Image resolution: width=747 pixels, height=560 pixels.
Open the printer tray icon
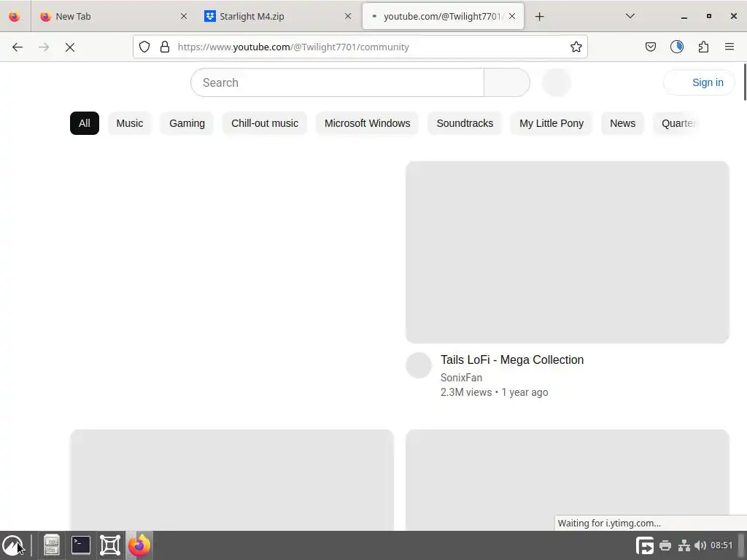tap(665, 545)
